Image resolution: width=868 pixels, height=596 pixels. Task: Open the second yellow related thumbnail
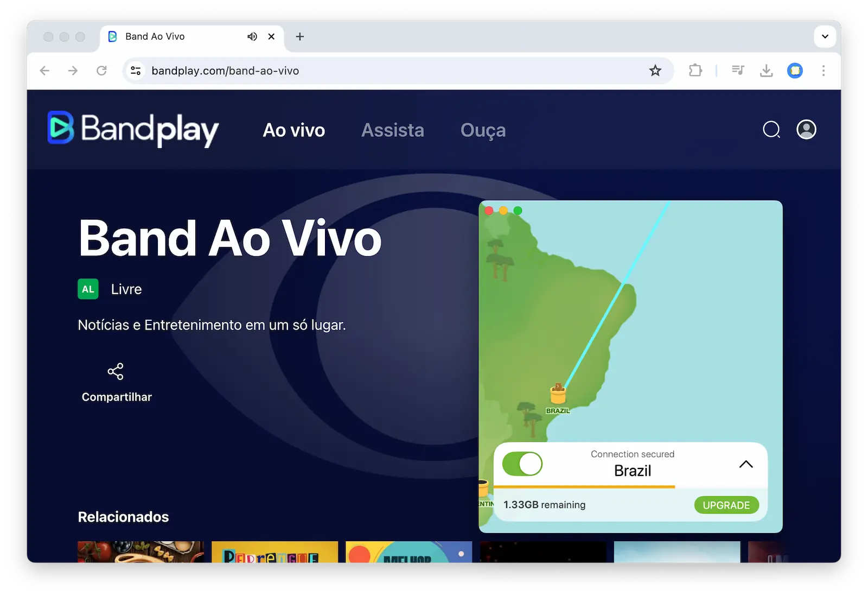pos(275,551)
